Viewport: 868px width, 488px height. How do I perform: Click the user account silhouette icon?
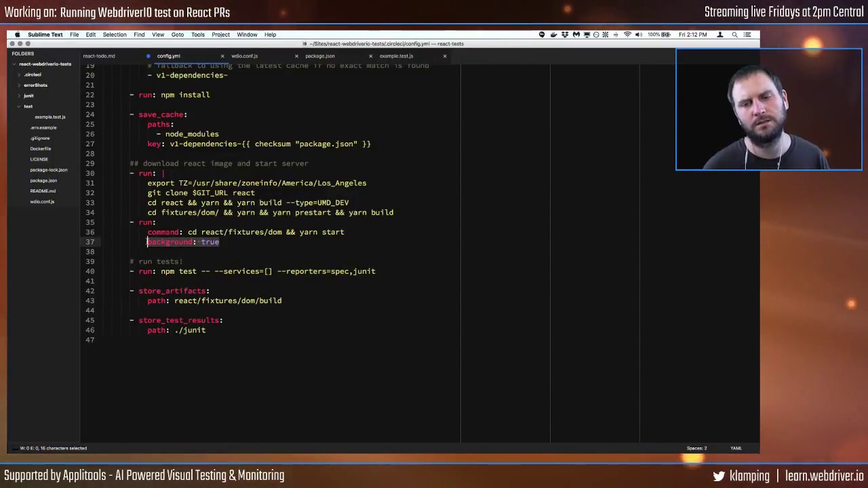(720, 35)
